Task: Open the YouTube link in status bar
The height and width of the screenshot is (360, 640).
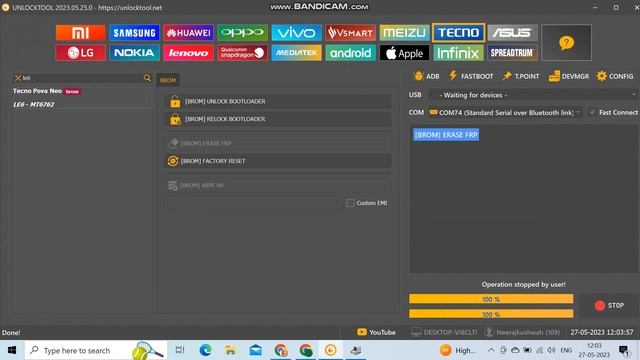Action: [376, 332]
